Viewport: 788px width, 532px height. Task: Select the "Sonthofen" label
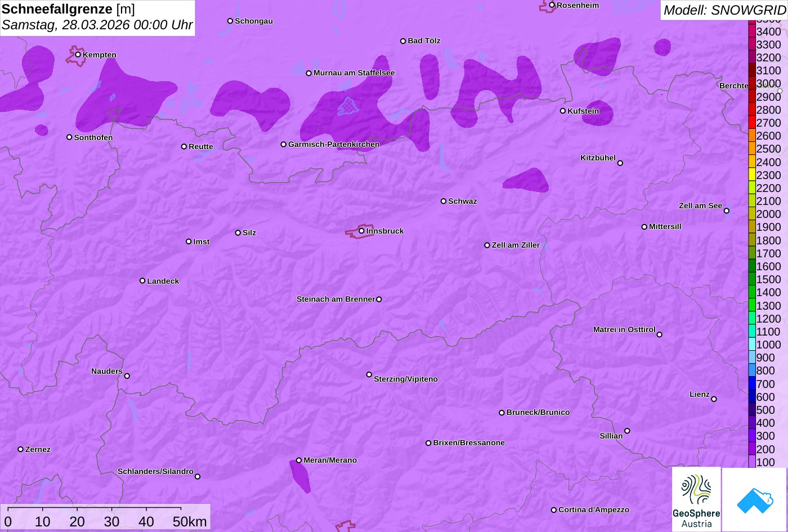point(93,137)
